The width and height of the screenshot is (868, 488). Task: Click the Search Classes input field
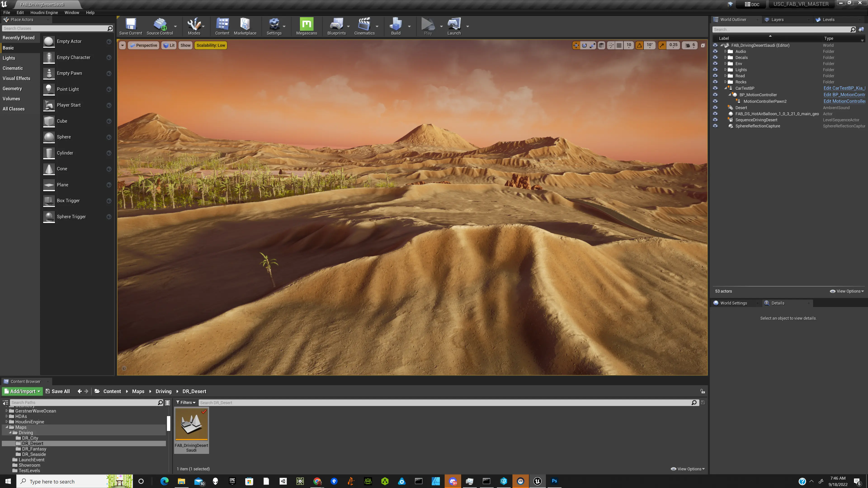click(57, 28)
